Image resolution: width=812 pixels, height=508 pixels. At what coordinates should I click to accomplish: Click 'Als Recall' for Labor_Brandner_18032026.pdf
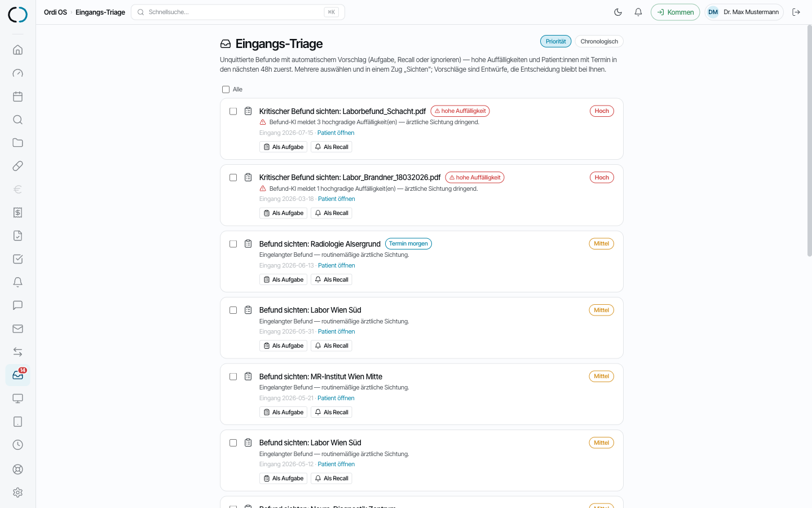(x=332, y=213)
